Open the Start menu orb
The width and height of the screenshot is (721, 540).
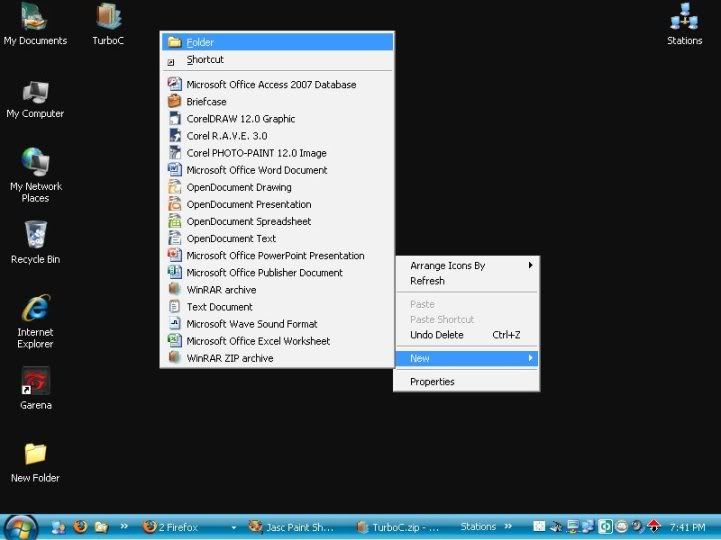(x=19, y=528)
